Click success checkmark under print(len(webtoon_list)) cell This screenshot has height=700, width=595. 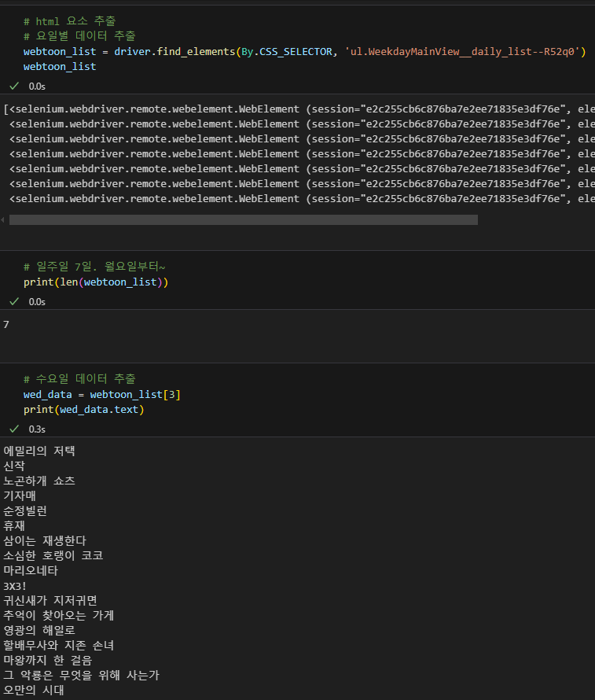point(14,301)
